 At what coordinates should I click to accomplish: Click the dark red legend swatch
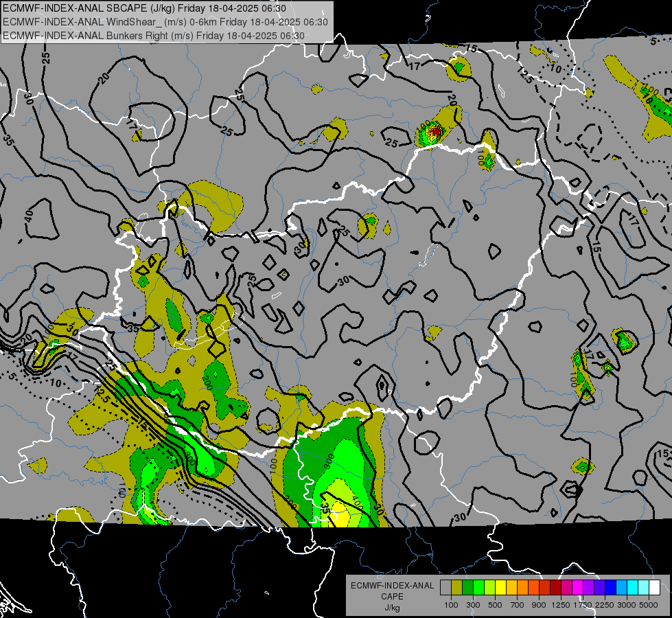point(556,588)
